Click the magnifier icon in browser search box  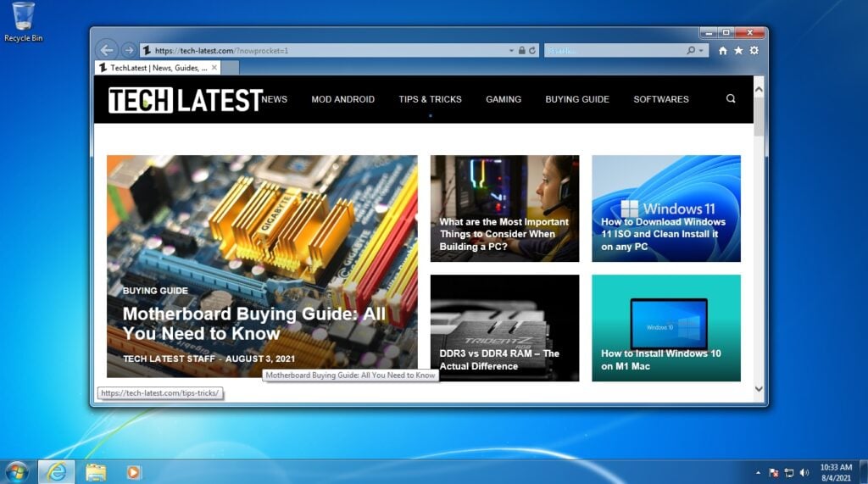(691, 50)
